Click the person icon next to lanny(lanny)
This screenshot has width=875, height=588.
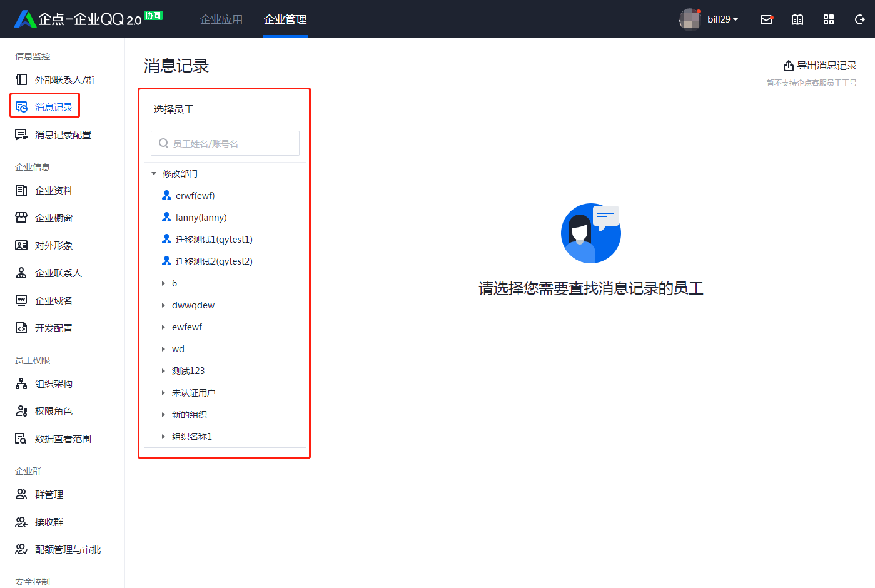(166, 217)
